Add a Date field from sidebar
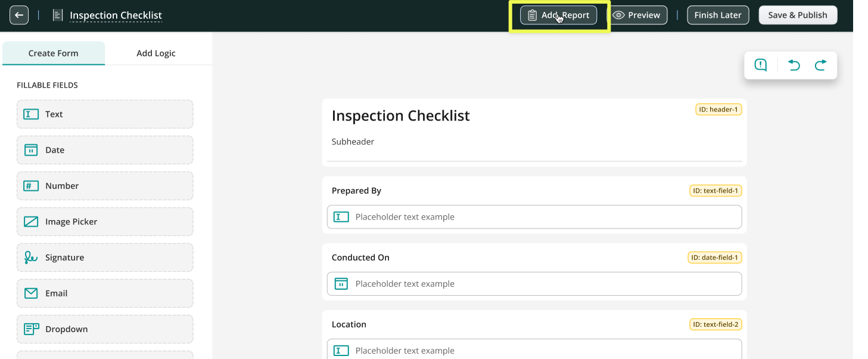 point(105,150)
